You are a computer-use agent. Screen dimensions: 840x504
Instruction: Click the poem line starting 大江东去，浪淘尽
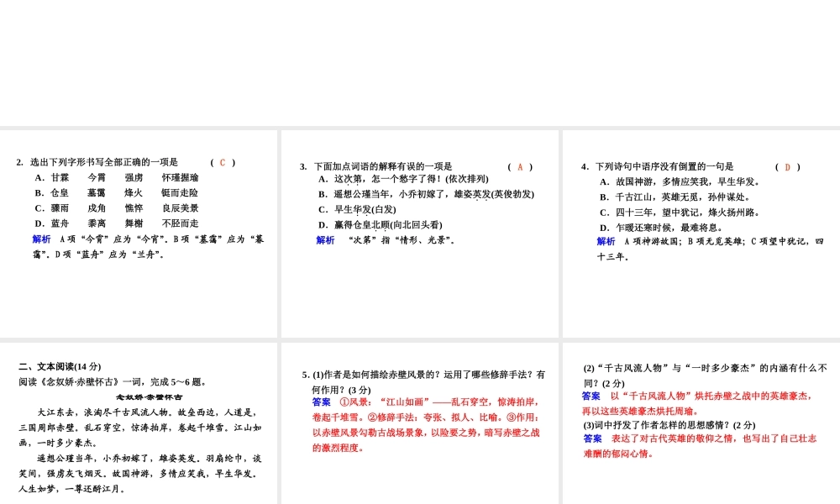tap(148, 413)
